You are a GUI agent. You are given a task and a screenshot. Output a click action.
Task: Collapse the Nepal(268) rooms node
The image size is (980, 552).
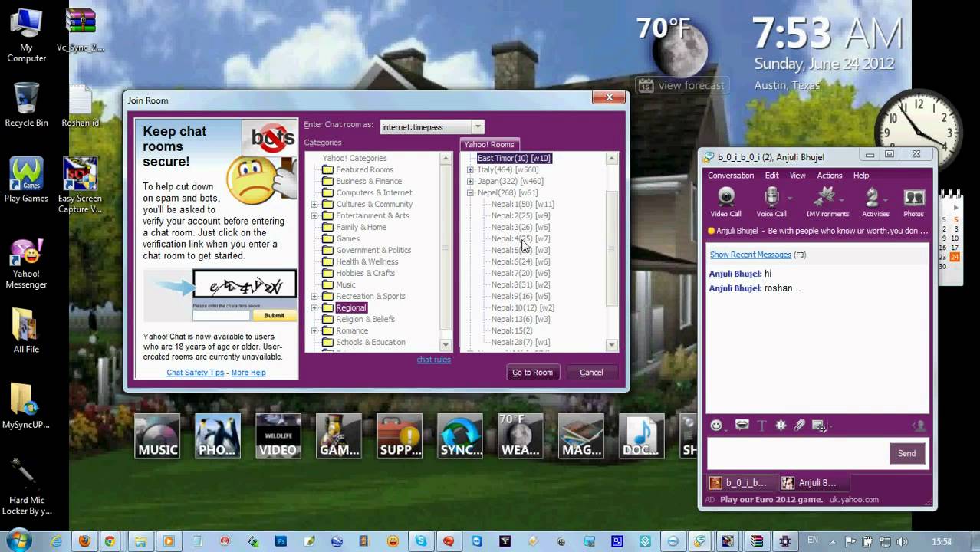(x=470, y=192)
